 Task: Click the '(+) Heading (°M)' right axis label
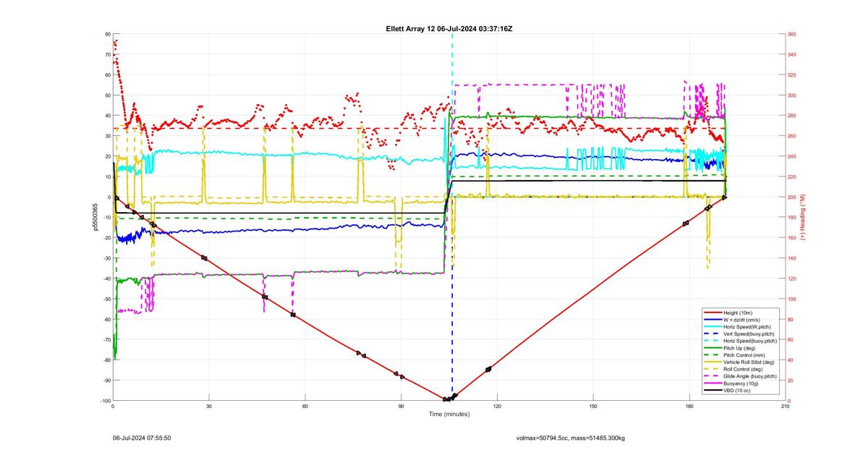point(802,217)
